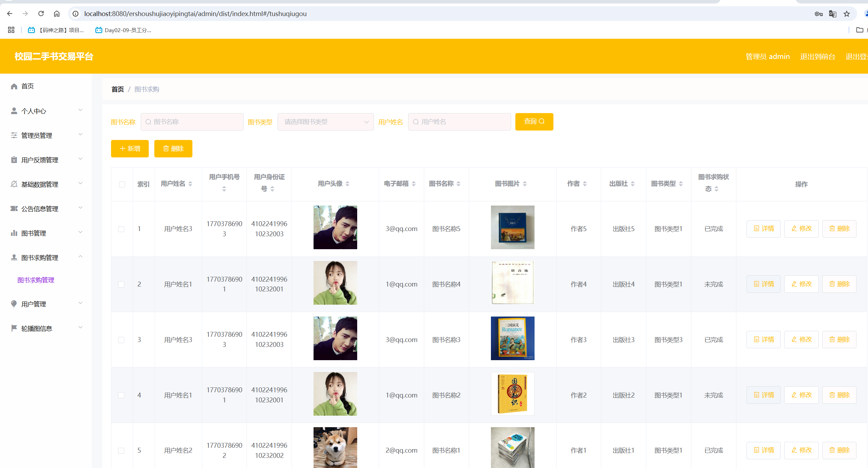Open the 请选择图书类型 dropdown
This screenshot has width=868, height=468.
tap(325, 121)
